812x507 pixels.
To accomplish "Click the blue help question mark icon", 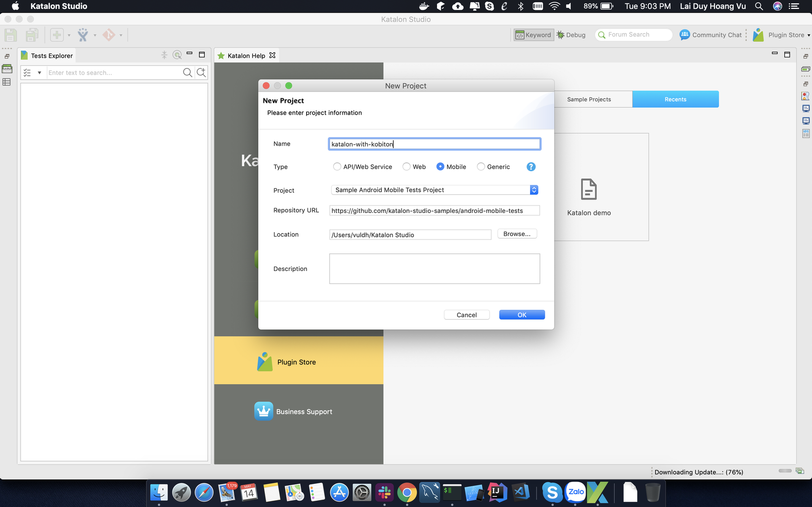I will coord(531,167).
